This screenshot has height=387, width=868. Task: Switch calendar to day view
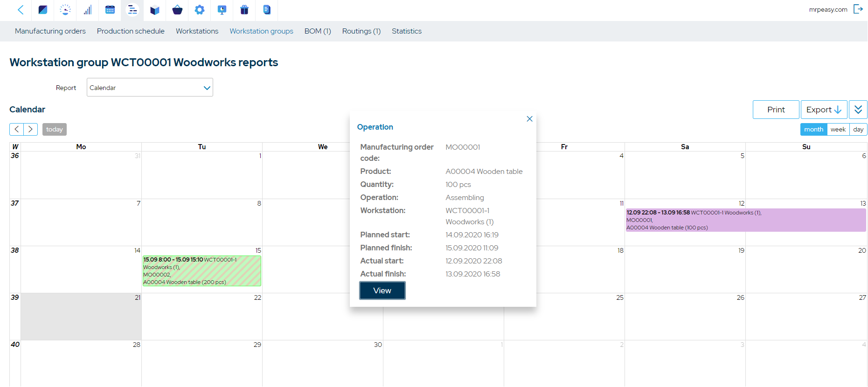pyautogui.click(x=858, y=130)
